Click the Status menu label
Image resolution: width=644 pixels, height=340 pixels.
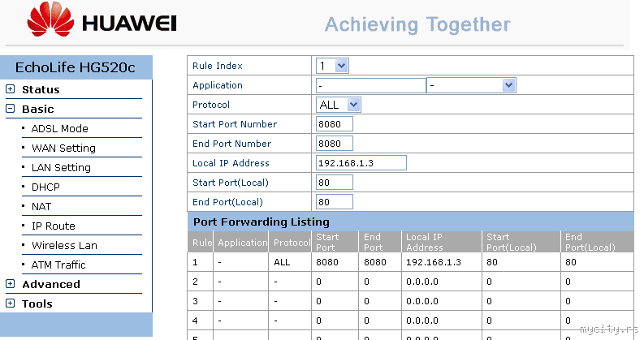41,89
